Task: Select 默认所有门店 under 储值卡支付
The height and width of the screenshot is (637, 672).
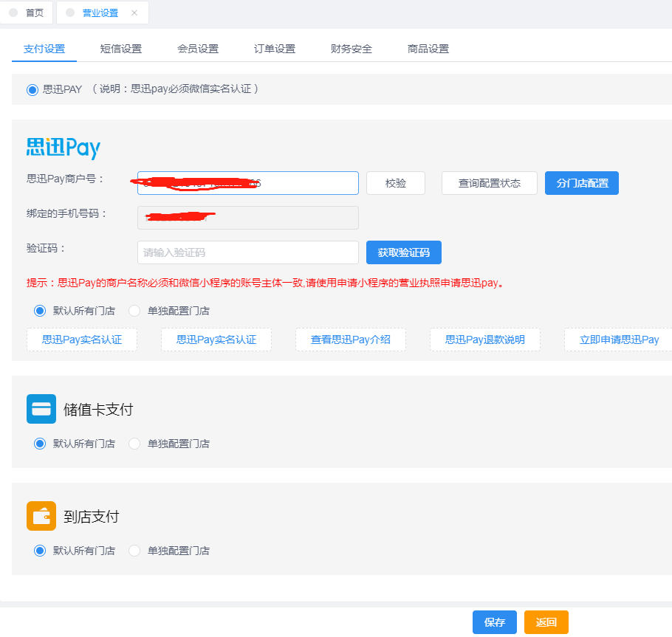Action: (40, 444)
